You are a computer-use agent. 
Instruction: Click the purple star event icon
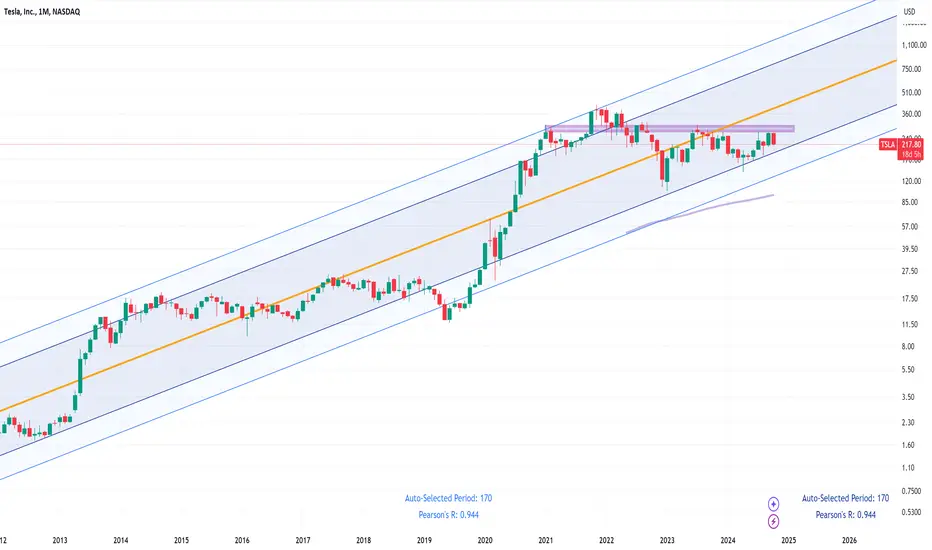coord(773,504)
